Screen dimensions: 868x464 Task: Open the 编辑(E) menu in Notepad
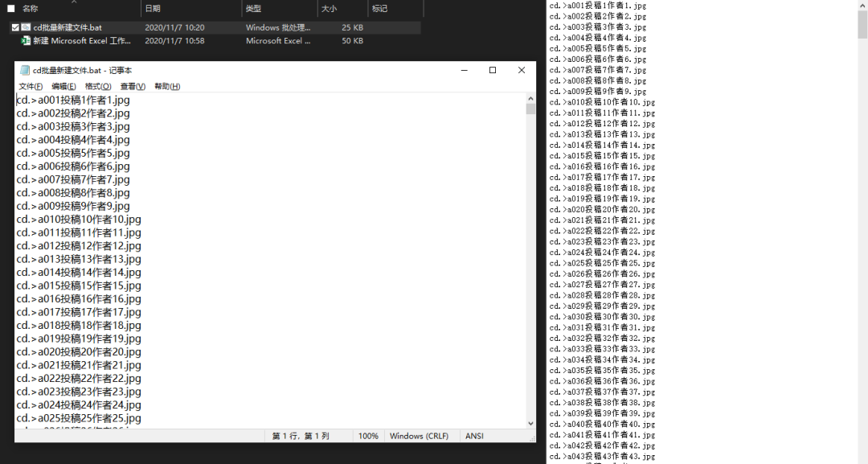[63, 86]
